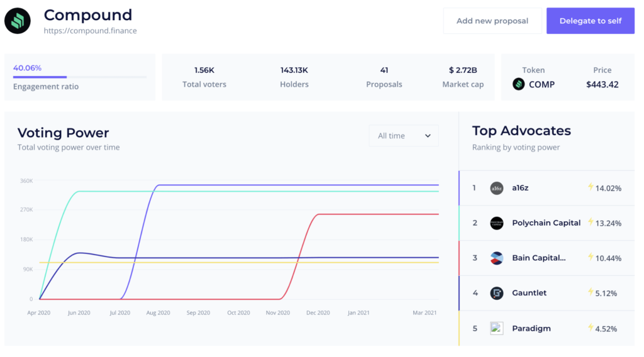The height and width of the screenshot is (357, 644).
Task: Click the 360K y-axis label
Action: coord(26,181)
